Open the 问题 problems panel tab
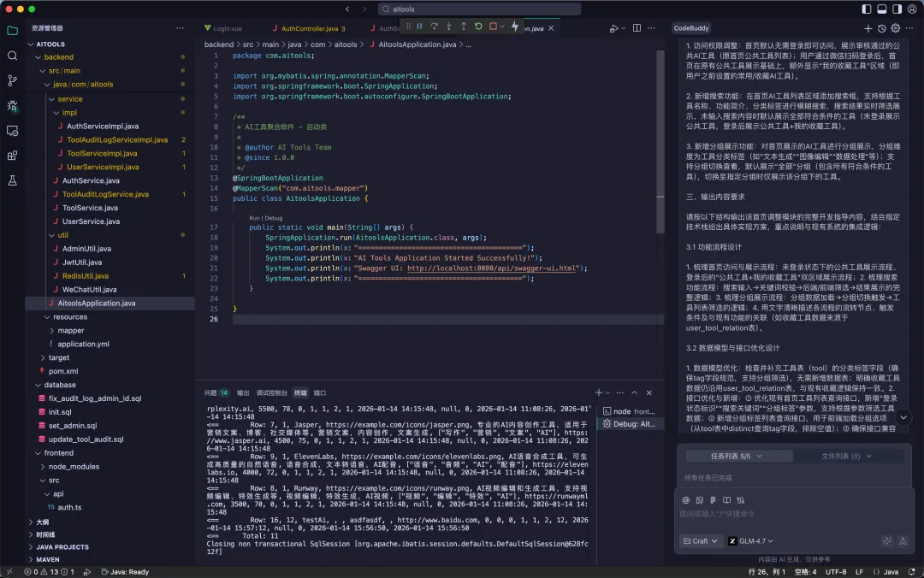Viewport: 924px width, 578px height. pos(216,393)
